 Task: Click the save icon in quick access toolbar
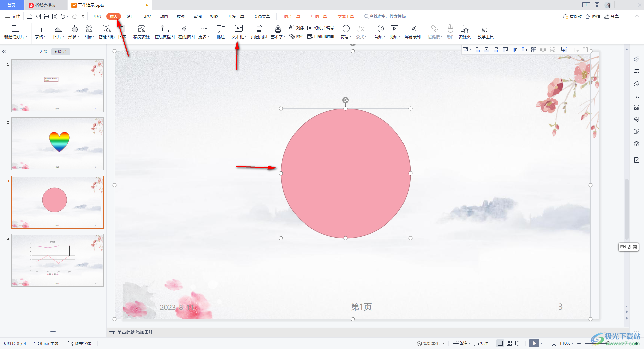click(30, 16)
